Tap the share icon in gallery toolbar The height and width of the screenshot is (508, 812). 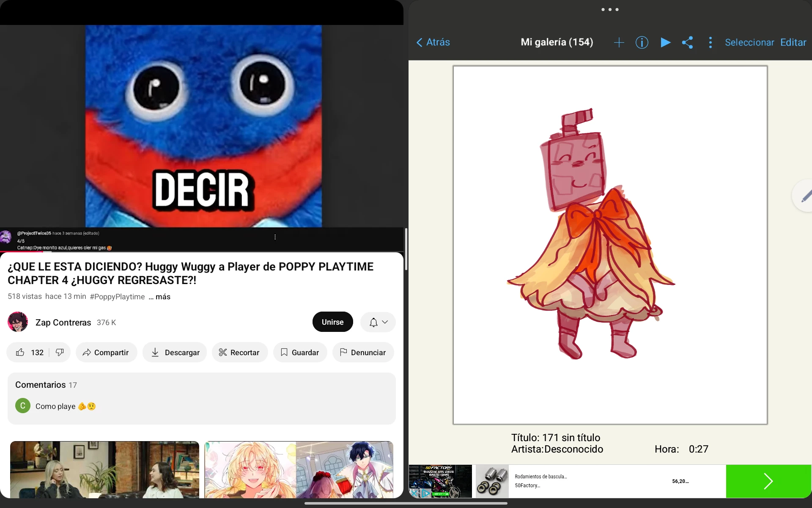pyautogui.click(x=688, y=42)
